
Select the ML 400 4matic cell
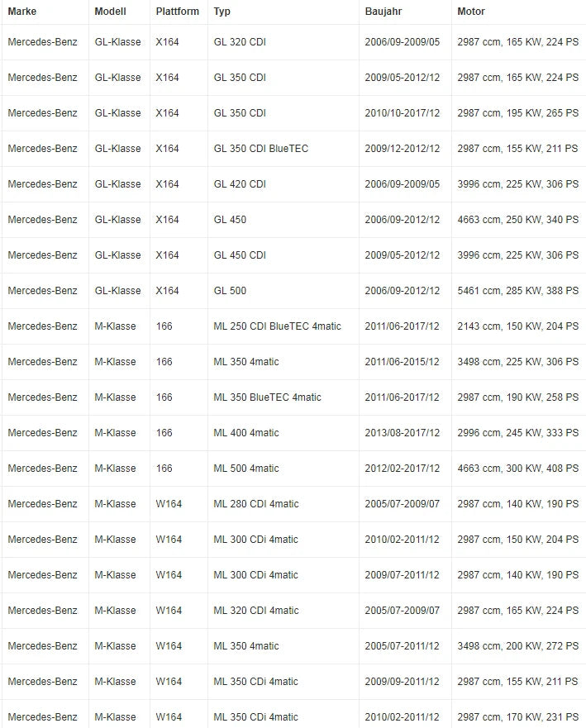246,433
